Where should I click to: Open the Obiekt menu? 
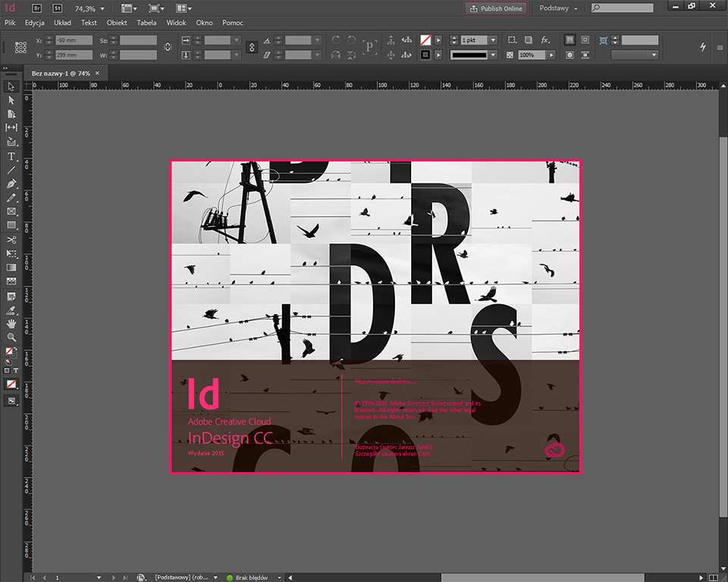coord(117,23)
